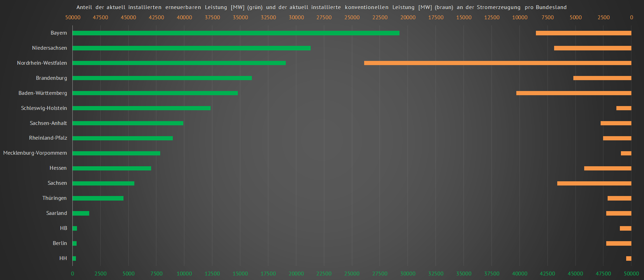Click the chart title text at top

(x=321, y=7)
